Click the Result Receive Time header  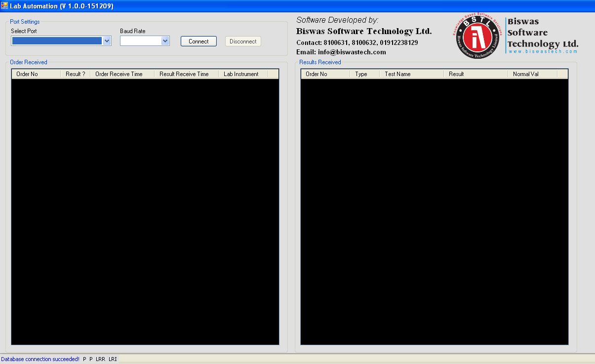187,74
